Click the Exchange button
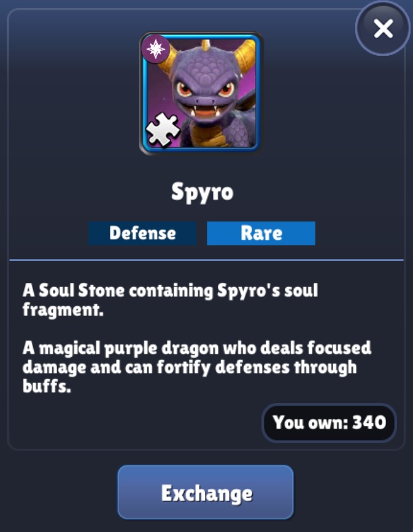413x532 pixels. point(206,492)
